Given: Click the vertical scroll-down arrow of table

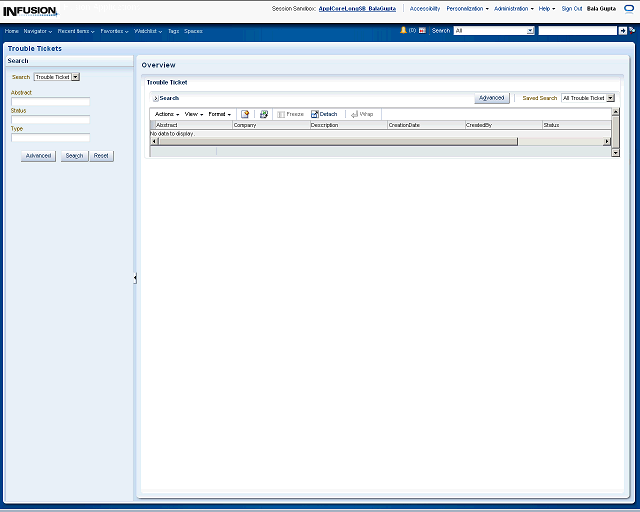Looking at the screenshot, I should (616, 153).
